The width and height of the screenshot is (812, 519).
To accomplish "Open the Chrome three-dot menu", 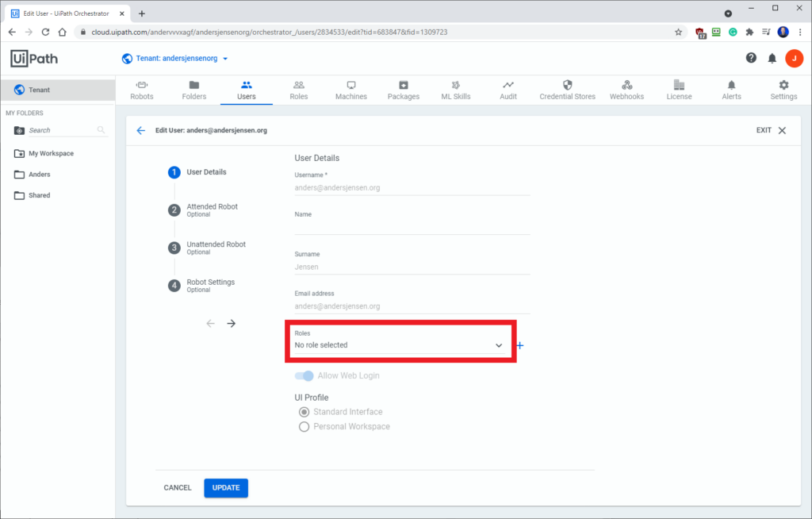I will tap(800, 33).
